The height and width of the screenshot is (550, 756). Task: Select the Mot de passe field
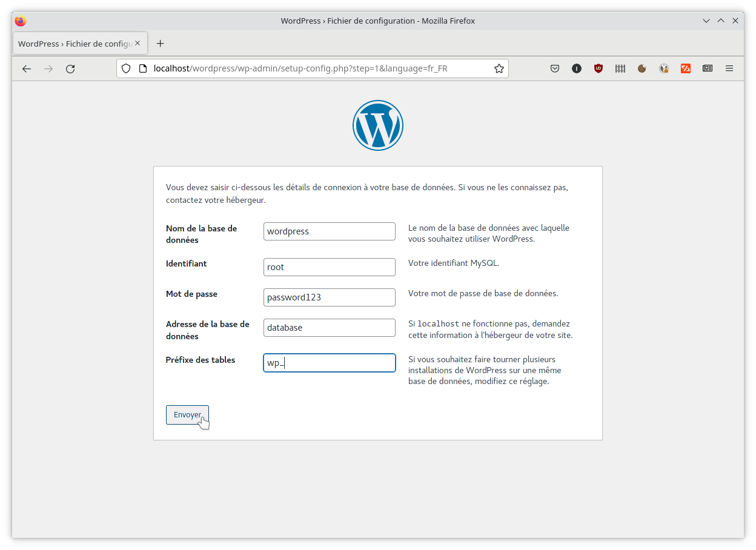click(329, 297)
